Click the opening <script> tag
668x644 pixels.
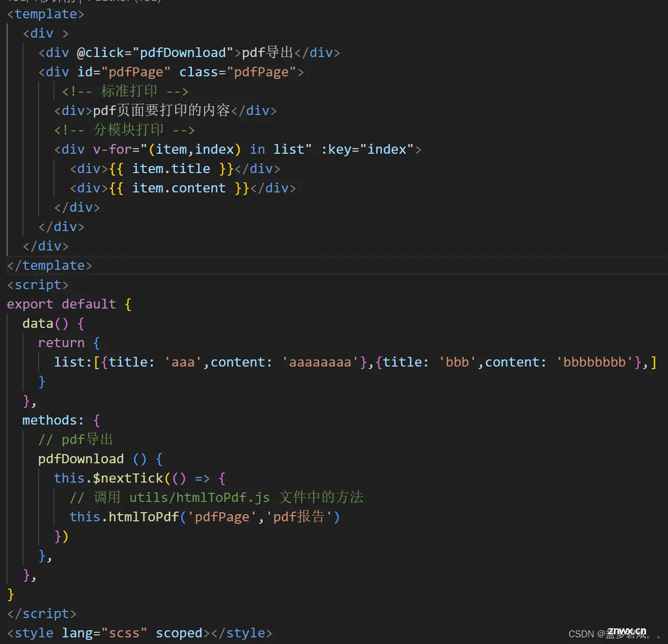pos(38,285)
